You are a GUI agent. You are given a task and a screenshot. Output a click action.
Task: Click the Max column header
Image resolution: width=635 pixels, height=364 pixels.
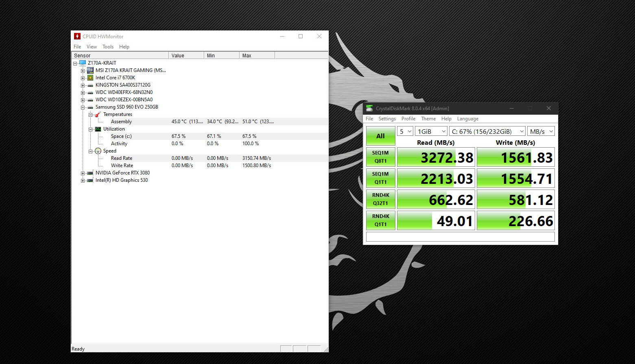coord(257,55)
